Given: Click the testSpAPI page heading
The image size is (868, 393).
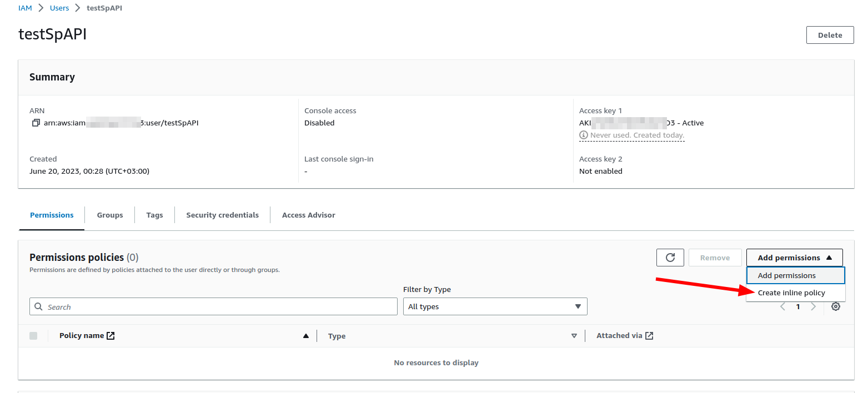Looking at the screenshot, I should [x=53, y=34].
